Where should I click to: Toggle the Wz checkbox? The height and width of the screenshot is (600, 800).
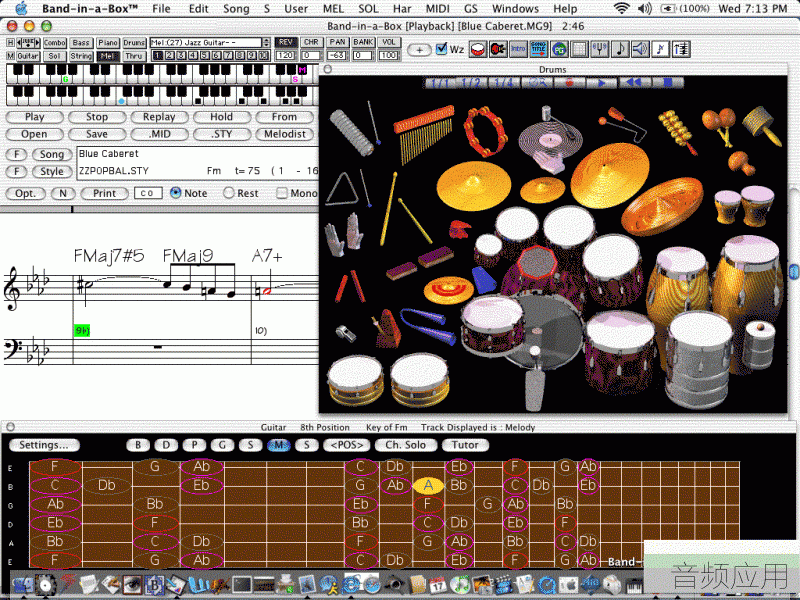tap(442, 49)
